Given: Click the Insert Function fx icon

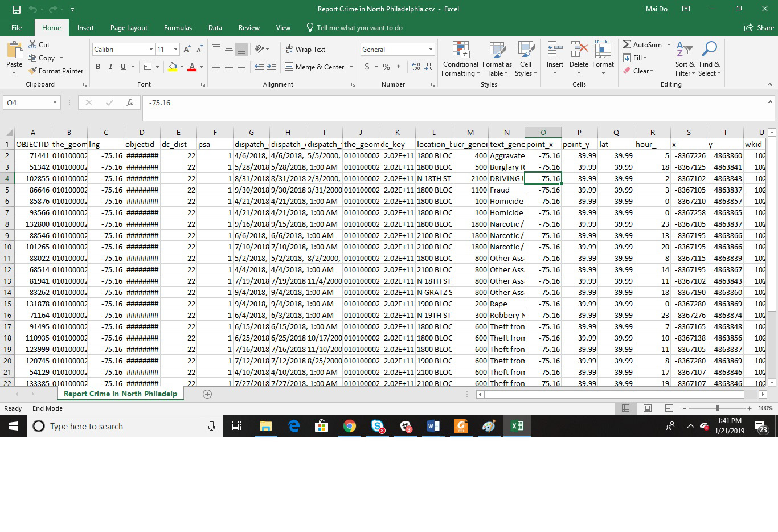Looking at the screenshot, I should click(130, 103).
